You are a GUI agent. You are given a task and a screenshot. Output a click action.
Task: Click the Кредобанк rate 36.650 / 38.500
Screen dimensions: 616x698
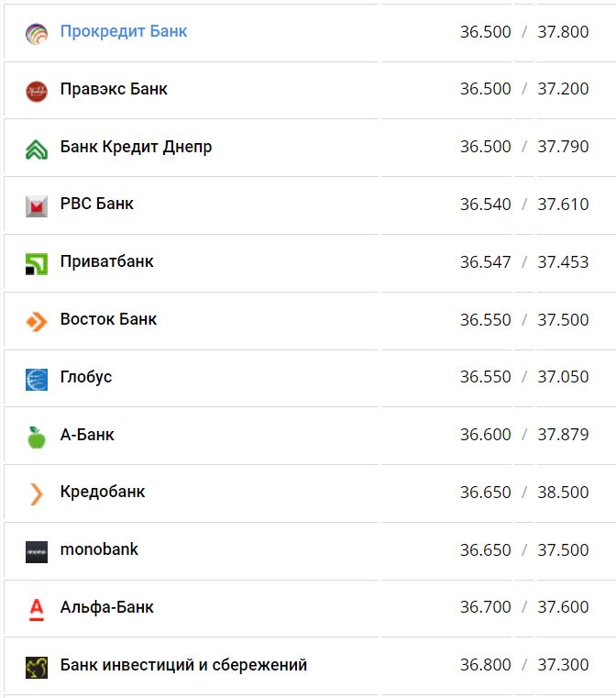tap(524, 493)
